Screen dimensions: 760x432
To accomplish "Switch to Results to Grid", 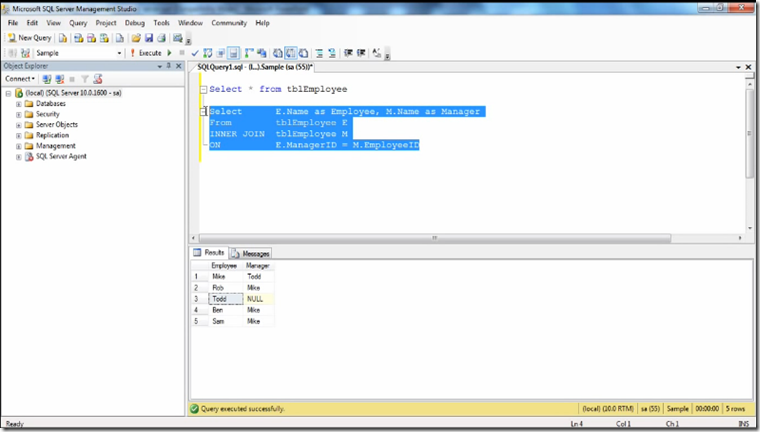I will click(x=290, y=53).
